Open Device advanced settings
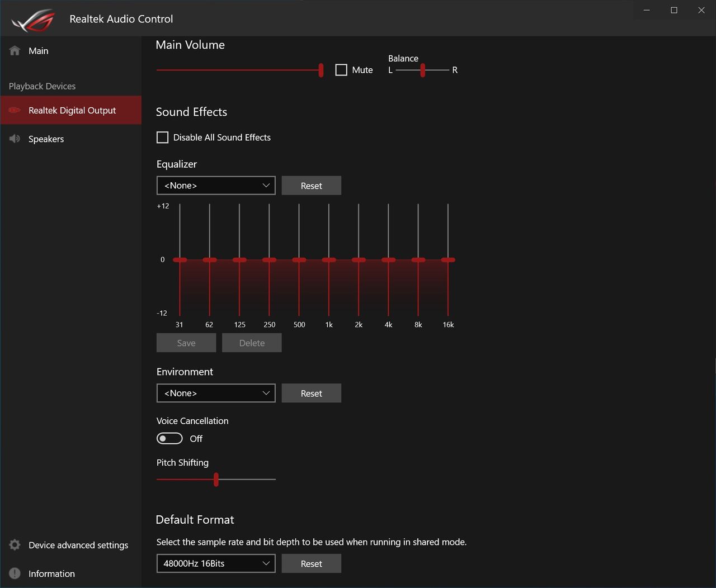The image size is (716, 588). pos(70,545)
